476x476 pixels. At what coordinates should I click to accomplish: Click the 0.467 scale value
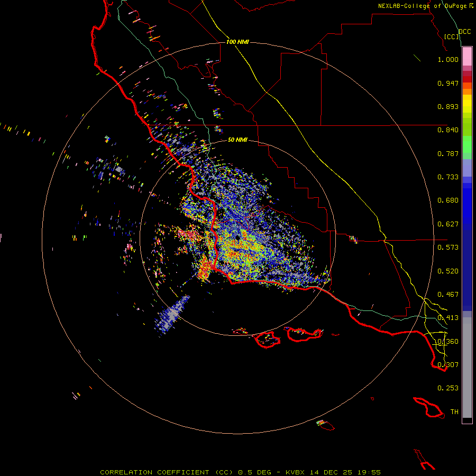[x=448, y=295]
